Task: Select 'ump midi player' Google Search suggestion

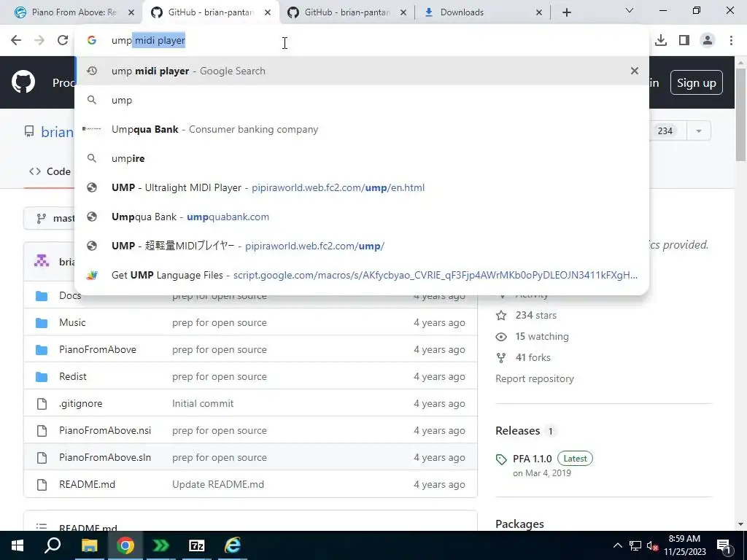Action: [362, 71]
